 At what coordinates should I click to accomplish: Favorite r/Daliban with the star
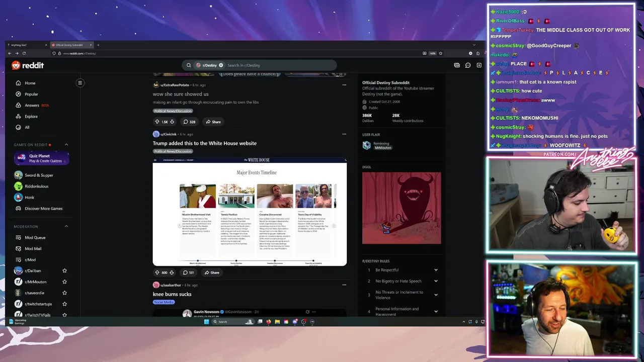pyautogui.click(x=64, y=271)
